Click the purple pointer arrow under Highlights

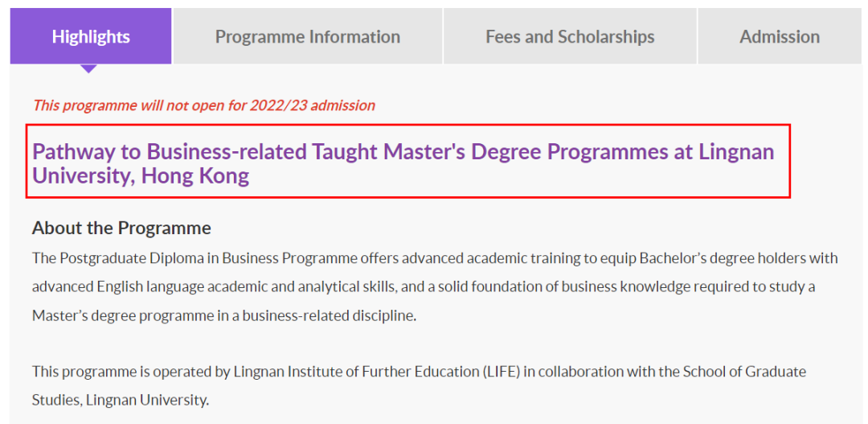(x=88, y=68)
